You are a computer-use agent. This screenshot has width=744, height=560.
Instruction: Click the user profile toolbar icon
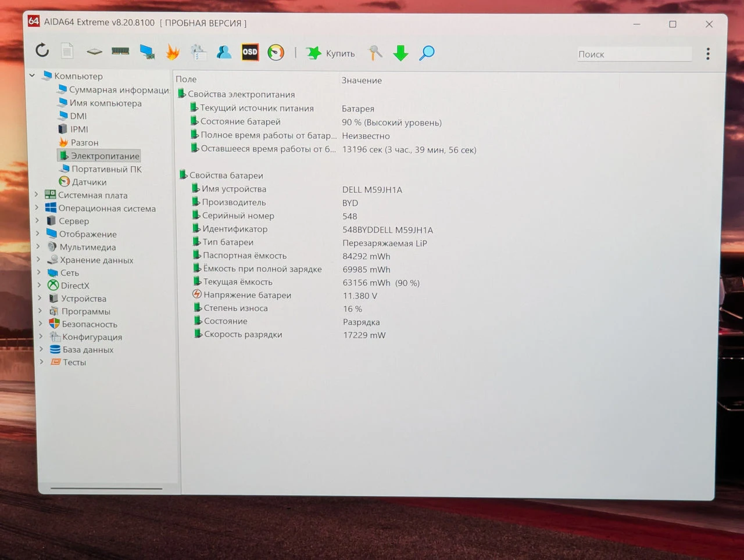(x=224, y=52)
